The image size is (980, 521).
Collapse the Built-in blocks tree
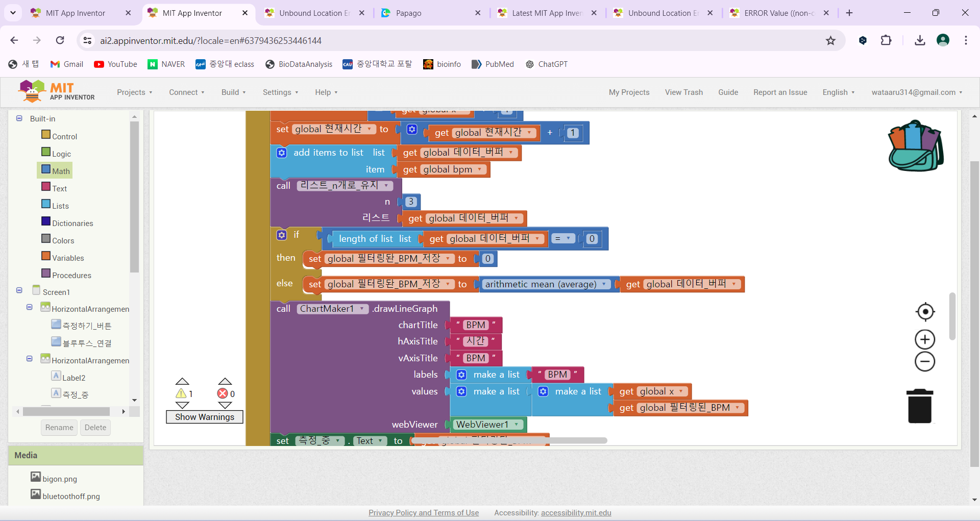tap(19, 118)
